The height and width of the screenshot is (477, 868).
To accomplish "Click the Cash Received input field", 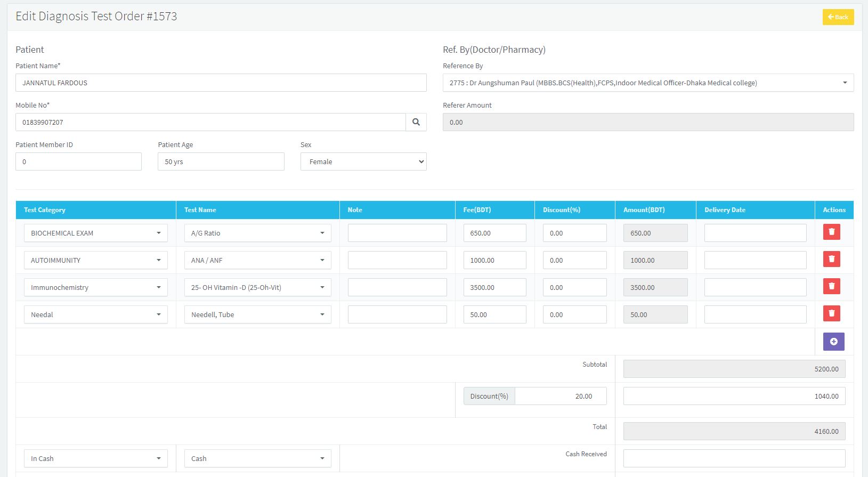I will point(734,458).
